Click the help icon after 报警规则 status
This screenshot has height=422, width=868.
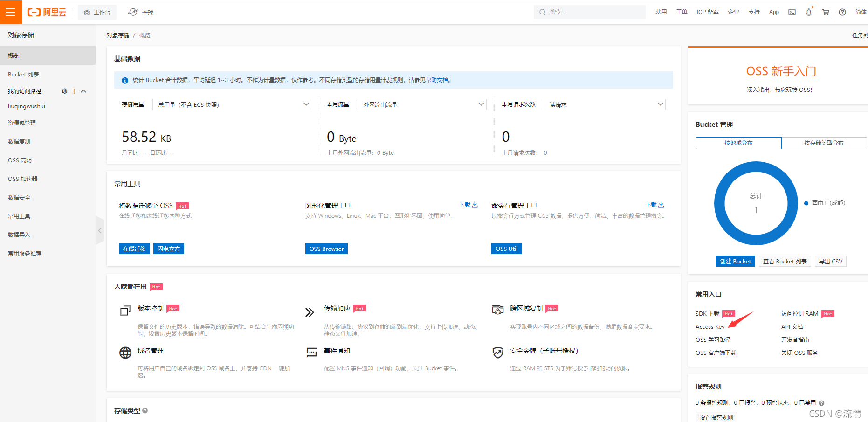pyautogui.click(x=821, y=403)
